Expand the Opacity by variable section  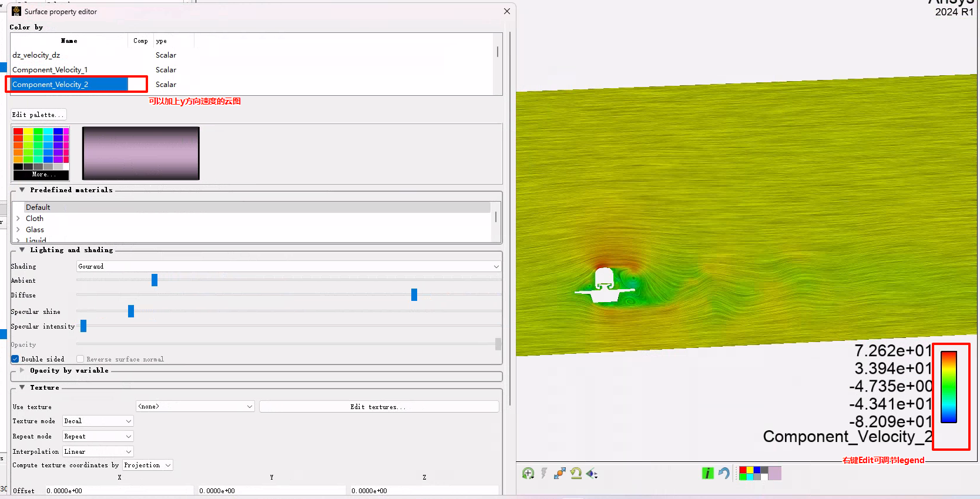tap(22, 370)
